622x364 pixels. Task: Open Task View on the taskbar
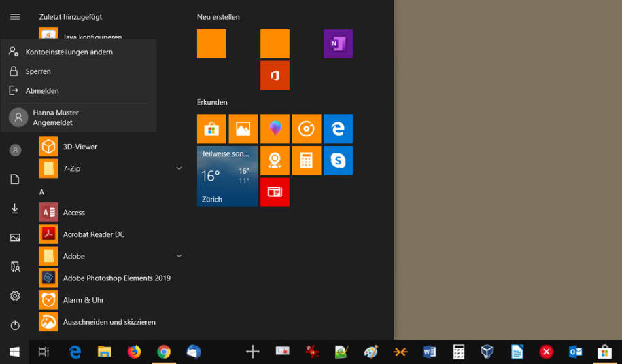click(x=44, y=352)
